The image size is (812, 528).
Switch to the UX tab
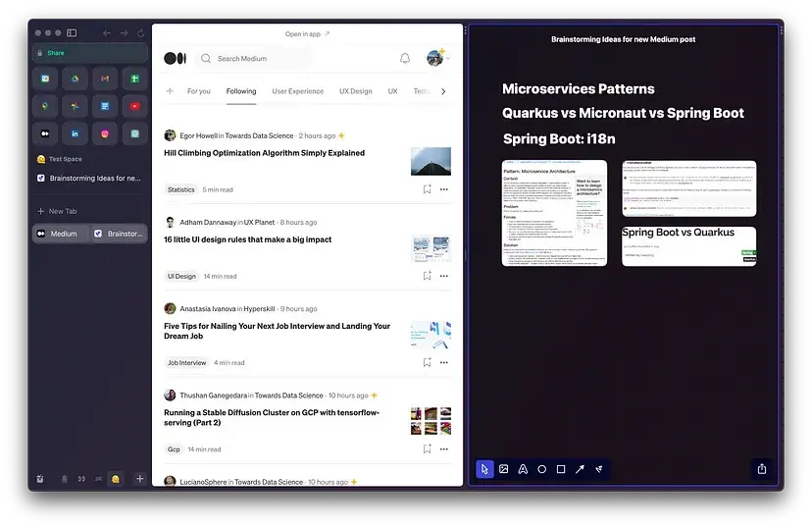tap(392, 91)
